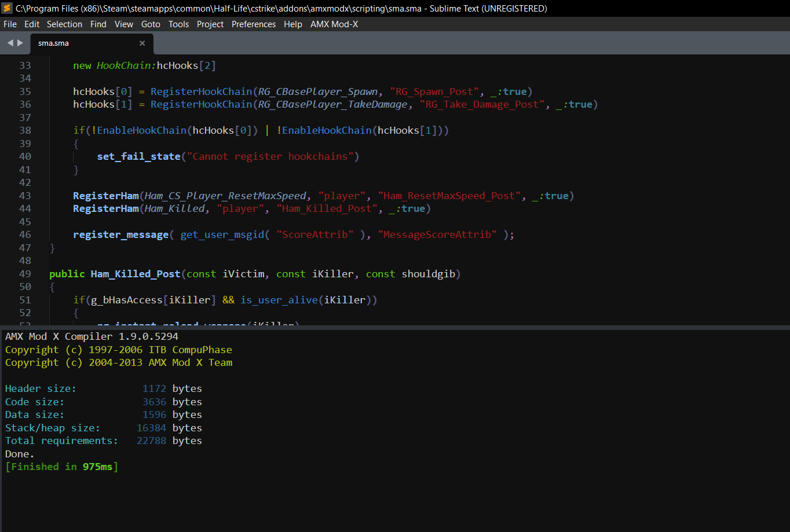The width and height of the screenshot is (790, 532).
Task: Click Ham_CS_Player_ResetMaxSpeed on line 43
Action: 225,196
